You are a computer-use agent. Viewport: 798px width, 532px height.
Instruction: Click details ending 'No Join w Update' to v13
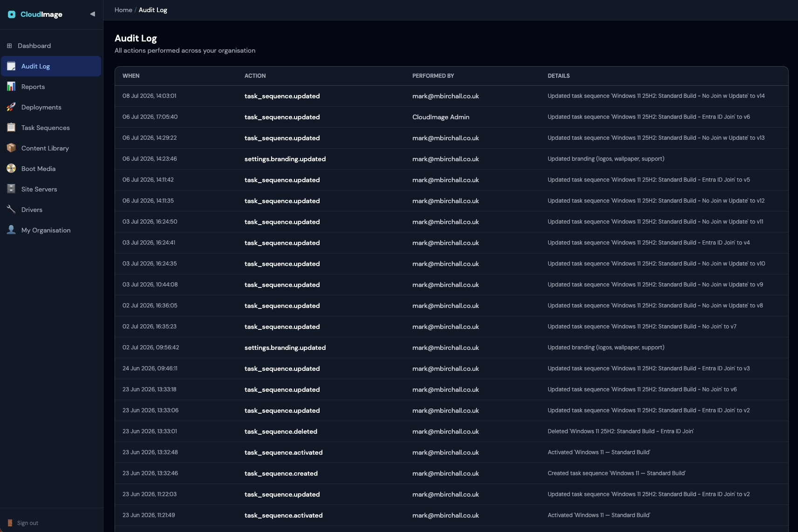pos(656,138)
